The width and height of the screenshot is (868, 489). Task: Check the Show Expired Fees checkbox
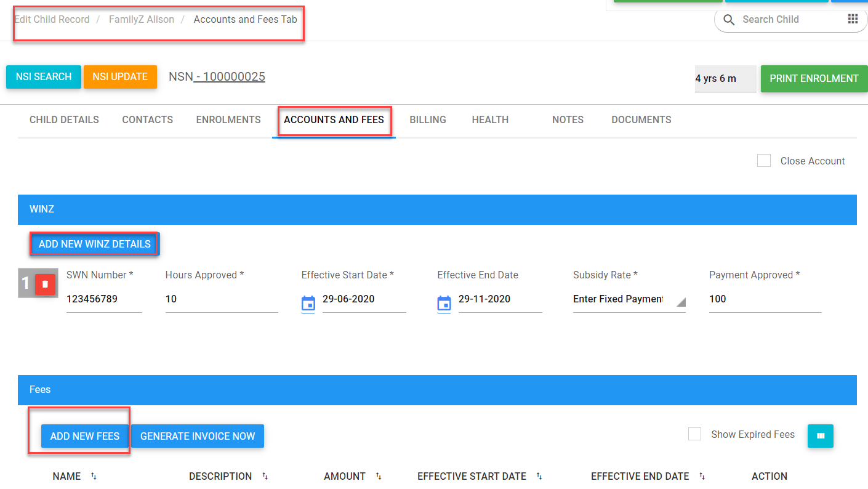pyautogui.click(x=694, y=434)
